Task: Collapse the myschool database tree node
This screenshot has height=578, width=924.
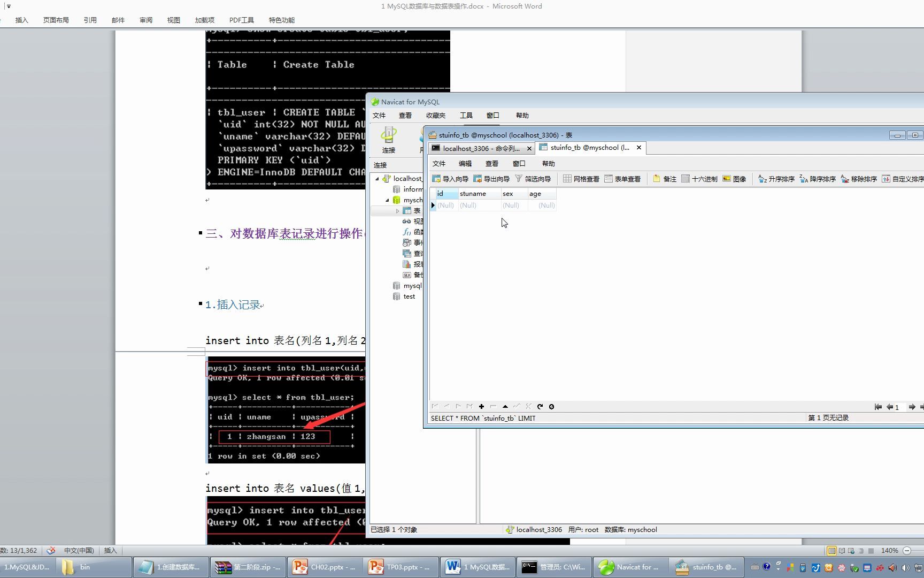Action: pos(388,200)
